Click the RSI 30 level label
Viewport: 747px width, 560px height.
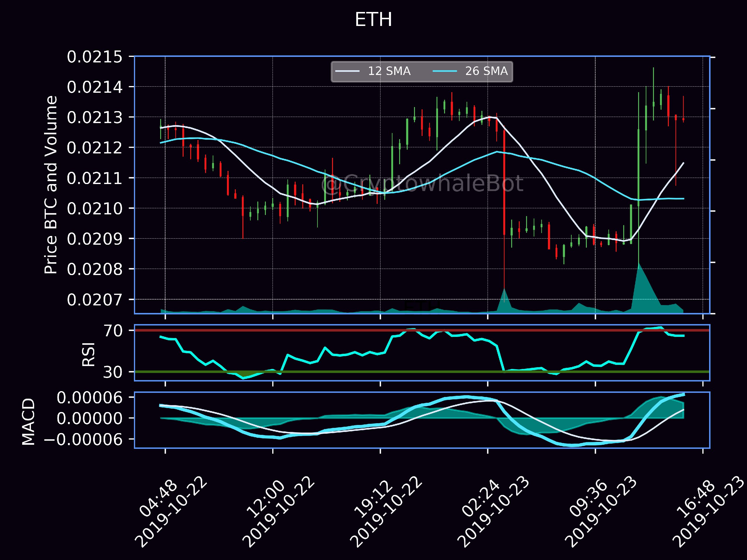pyautogui.click(x=113, y=372)
